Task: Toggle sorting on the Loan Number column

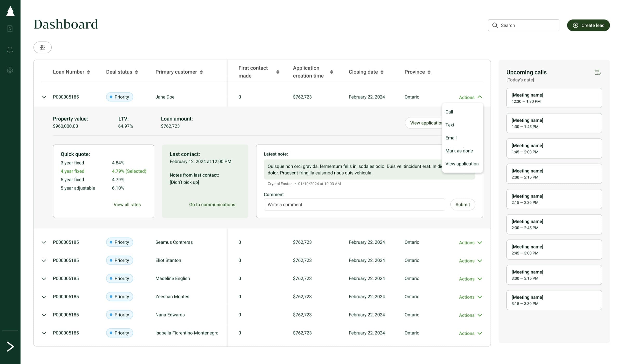Action: (x=88, y=72)
